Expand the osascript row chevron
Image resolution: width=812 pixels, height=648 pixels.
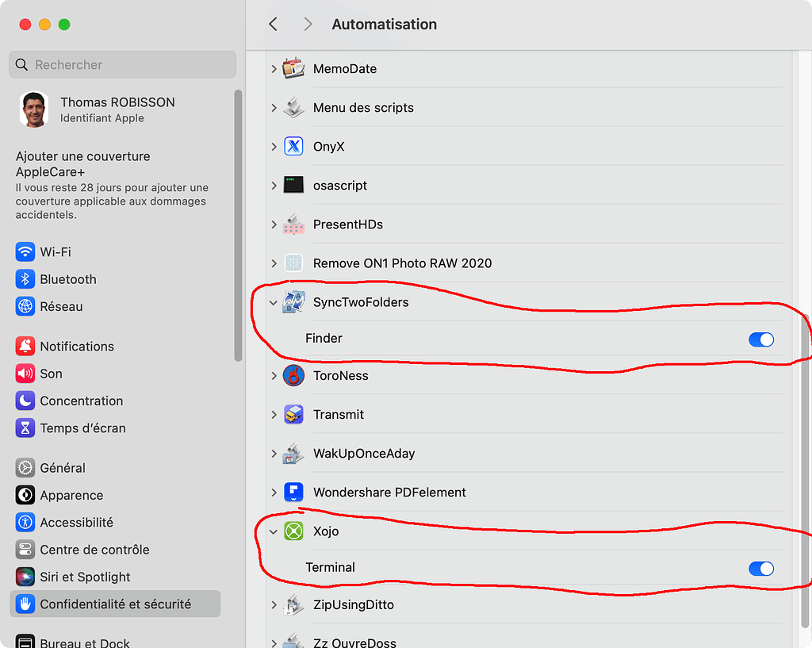click(274, 186)
